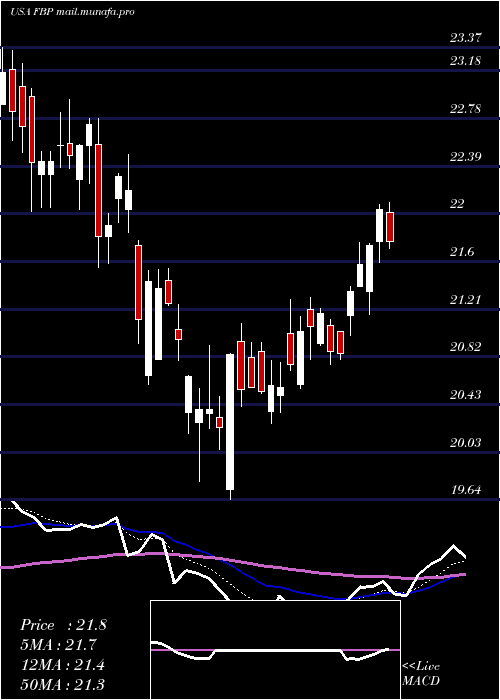Click the 20.82 price level label
500x700 pixels.
pyautogui.click(x=466, y=347)
